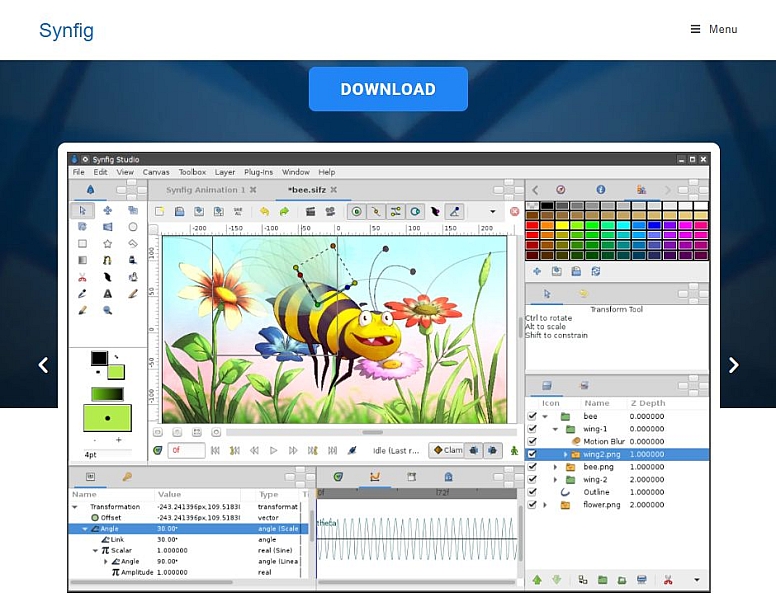
Task: Select the Circle tool
Action: (133, 227)
